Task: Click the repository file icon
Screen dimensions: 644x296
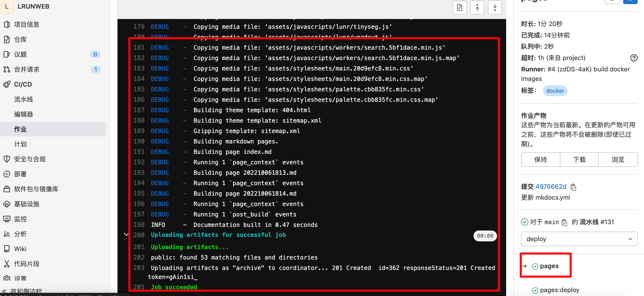Action: pyautogui.click(x=7, y=39)
